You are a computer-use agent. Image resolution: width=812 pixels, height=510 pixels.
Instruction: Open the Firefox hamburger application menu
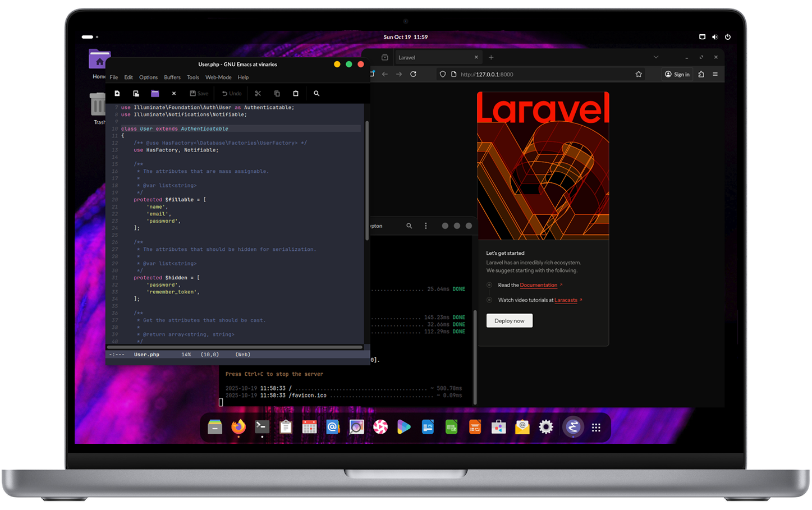point(715,74)
